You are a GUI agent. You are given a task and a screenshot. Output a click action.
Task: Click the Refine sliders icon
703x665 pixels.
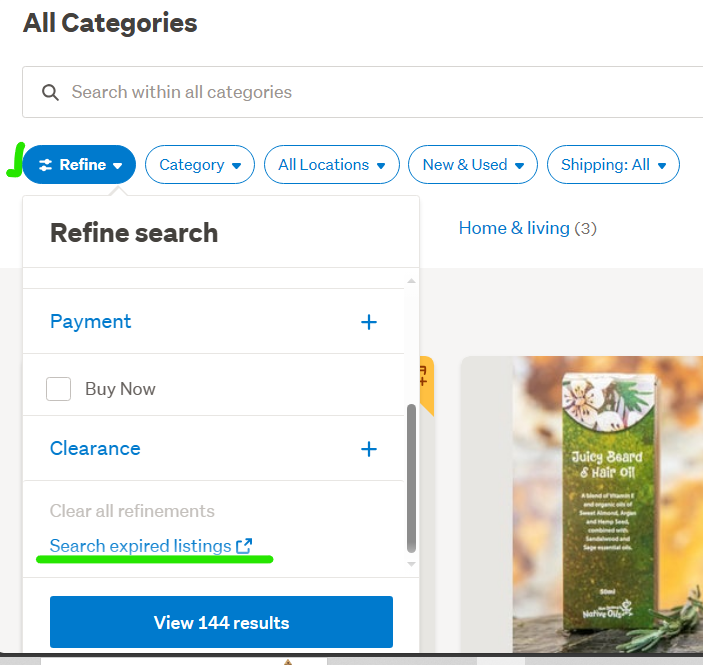(x=45, y=165)
